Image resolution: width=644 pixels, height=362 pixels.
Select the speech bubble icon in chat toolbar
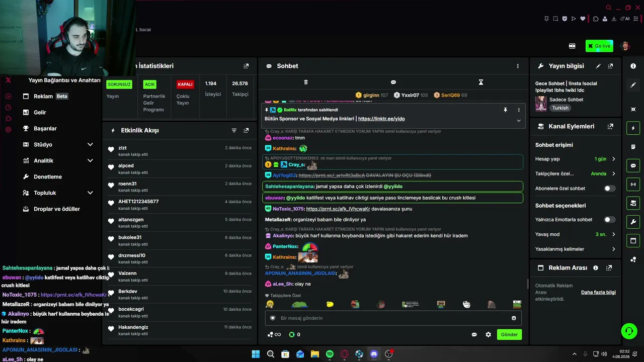point(393,82)
